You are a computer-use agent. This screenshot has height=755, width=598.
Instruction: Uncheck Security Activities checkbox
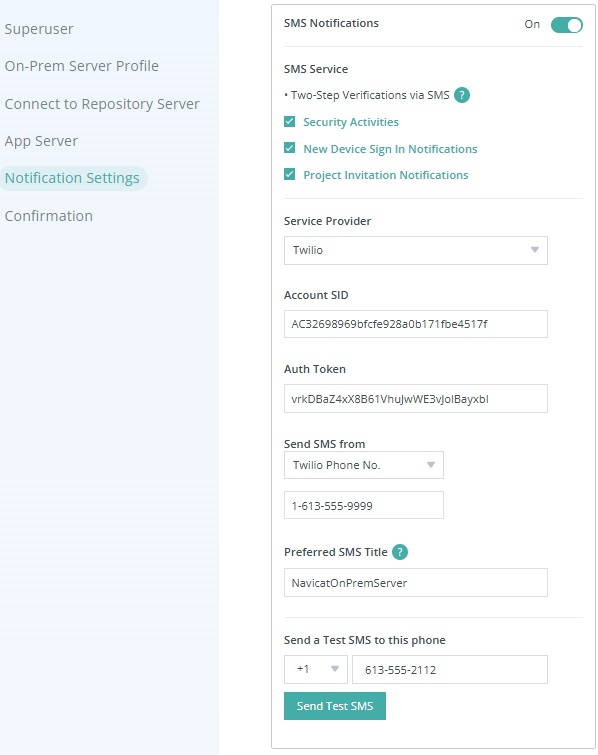289,121
